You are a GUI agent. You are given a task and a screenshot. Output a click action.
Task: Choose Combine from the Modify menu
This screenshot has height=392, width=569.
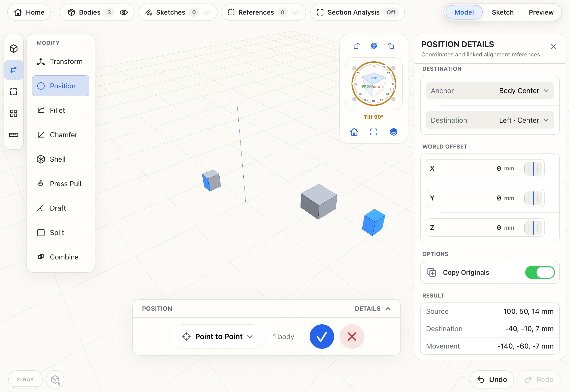tap(60, 257)
